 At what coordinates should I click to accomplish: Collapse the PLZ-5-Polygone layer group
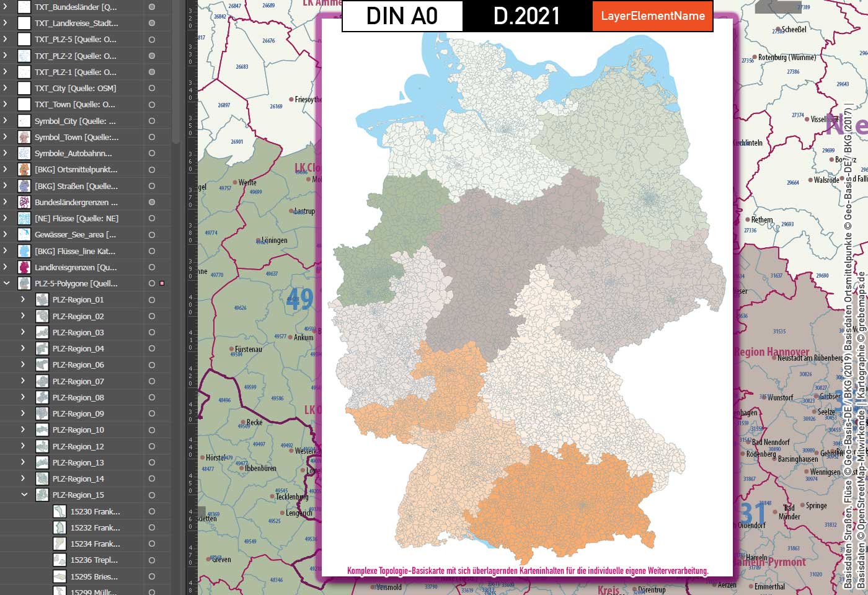(x=6, y=283)
